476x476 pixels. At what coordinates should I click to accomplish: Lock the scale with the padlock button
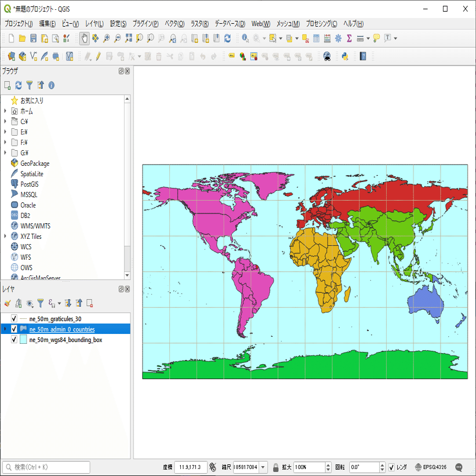[x=275, y=467]
